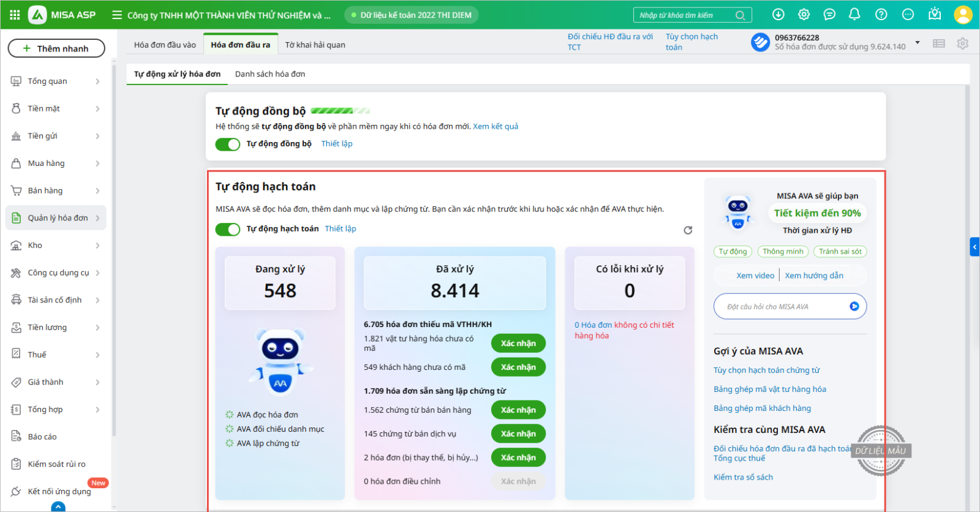The width and height of the screenshot is (980, 512).
Task: Open the invoice account dropdown arrow
Action: [x=917, y=43]
